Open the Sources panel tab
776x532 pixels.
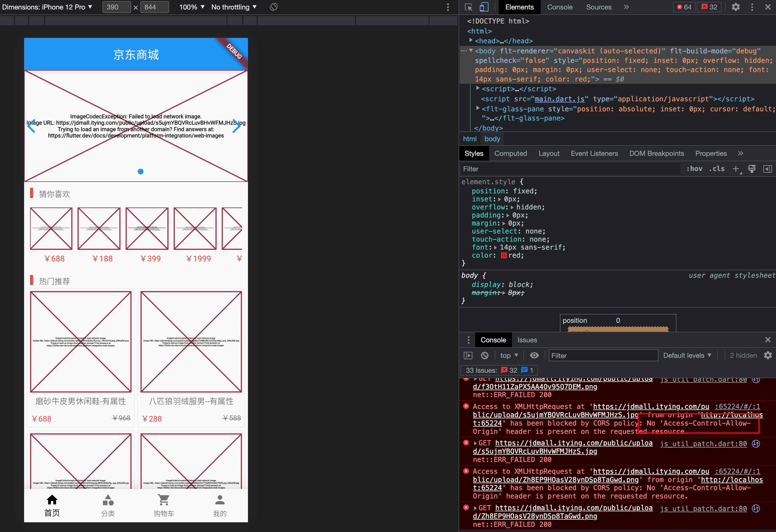click(598, 7)
